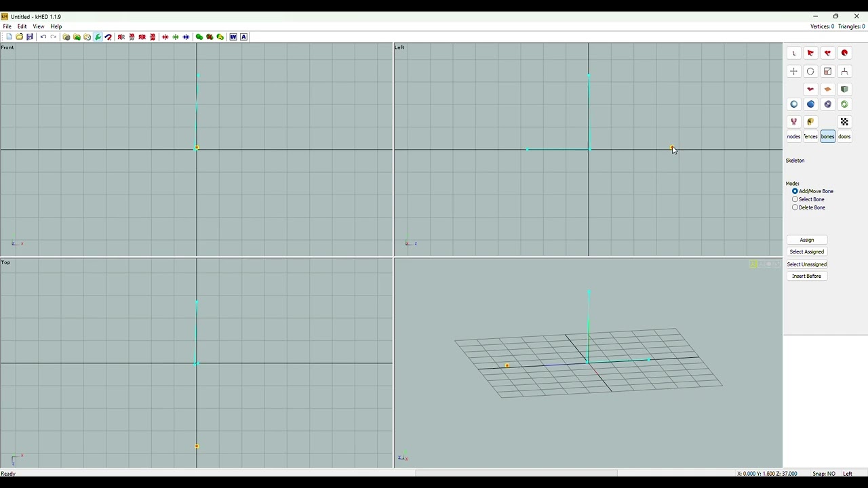Click the Select Unassigned button
Viewport: 868px width, 488px height.
(807, 264)
